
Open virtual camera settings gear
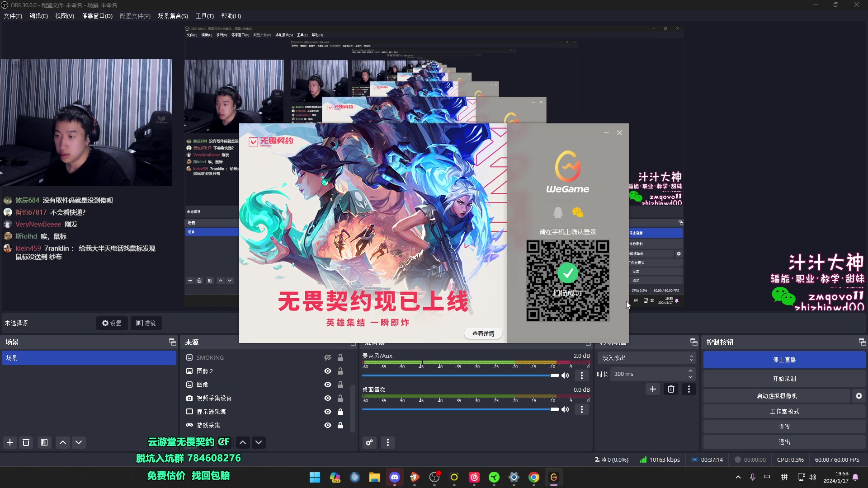coord(859,396)
